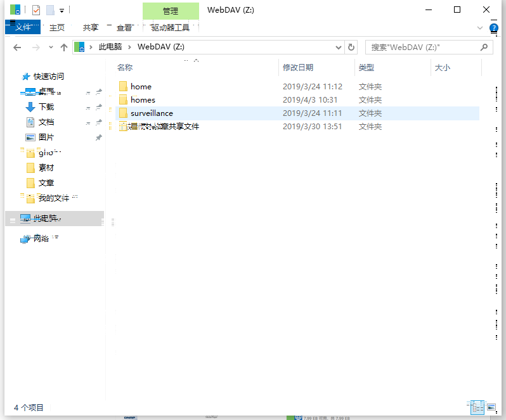
Task: Switch to details view in status bar
Action: (x=477, y=408)
